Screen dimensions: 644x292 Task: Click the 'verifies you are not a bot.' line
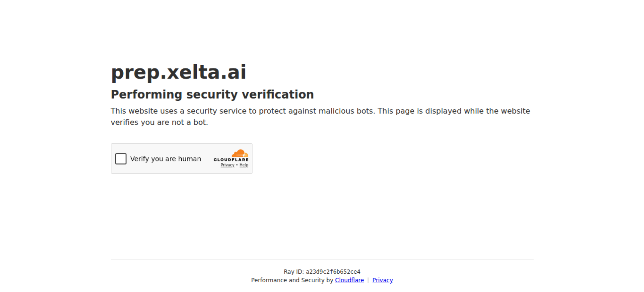tap(159, 122)
